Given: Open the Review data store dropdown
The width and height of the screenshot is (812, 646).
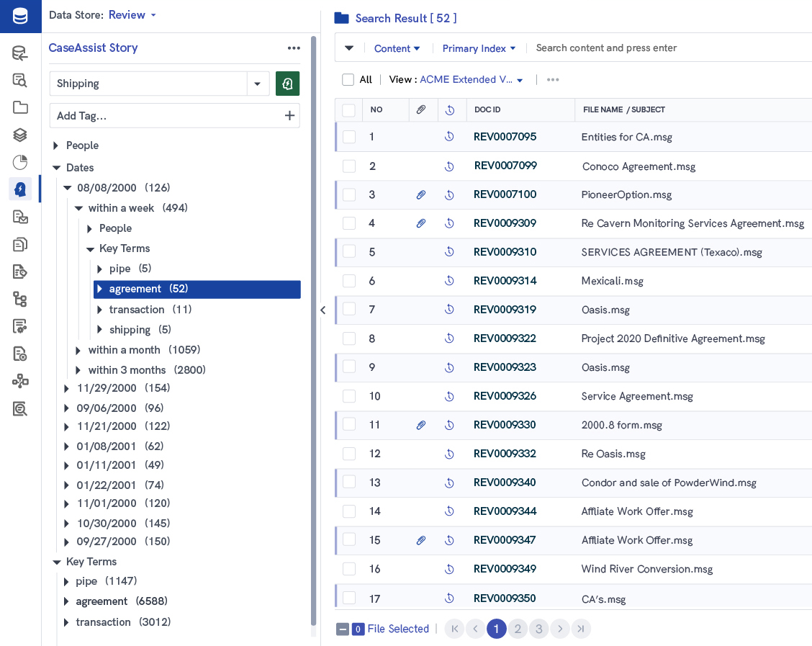Looking at the screenshot, I should click(132, 14).
